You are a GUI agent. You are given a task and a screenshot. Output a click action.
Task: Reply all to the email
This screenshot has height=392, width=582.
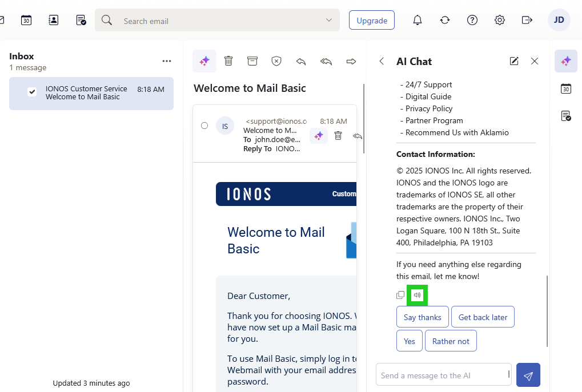pos(326,60)
